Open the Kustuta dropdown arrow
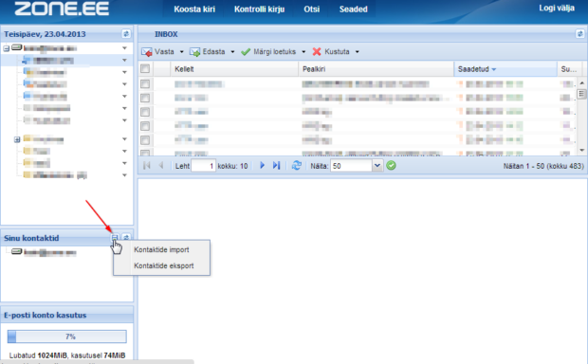This screenshot has width=588, height=364. (357, 52)
